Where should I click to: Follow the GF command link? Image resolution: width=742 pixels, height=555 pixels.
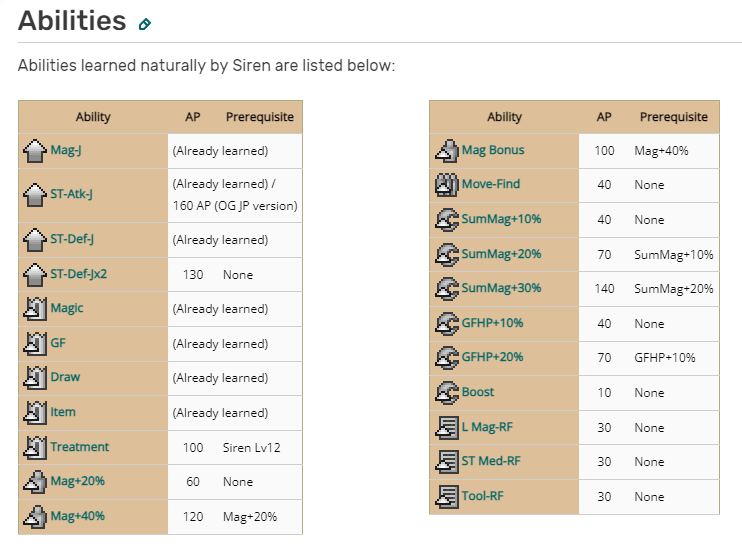pos(58,343)
